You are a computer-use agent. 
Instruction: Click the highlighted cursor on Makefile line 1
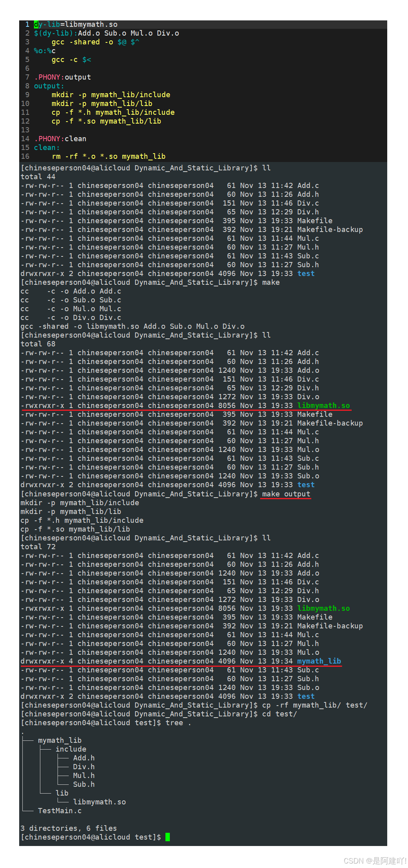click(x=36, y=24)
